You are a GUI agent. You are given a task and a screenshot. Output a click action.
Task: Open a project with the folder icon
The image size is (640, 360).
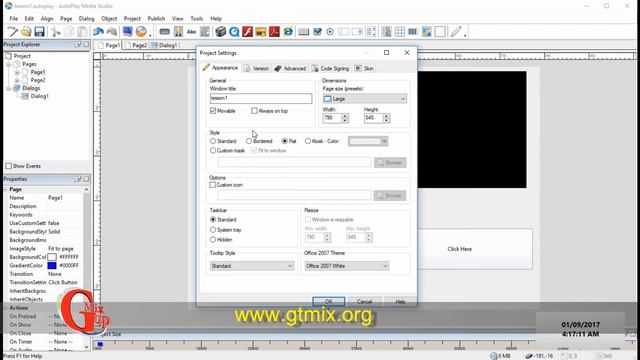click(26, 31)
